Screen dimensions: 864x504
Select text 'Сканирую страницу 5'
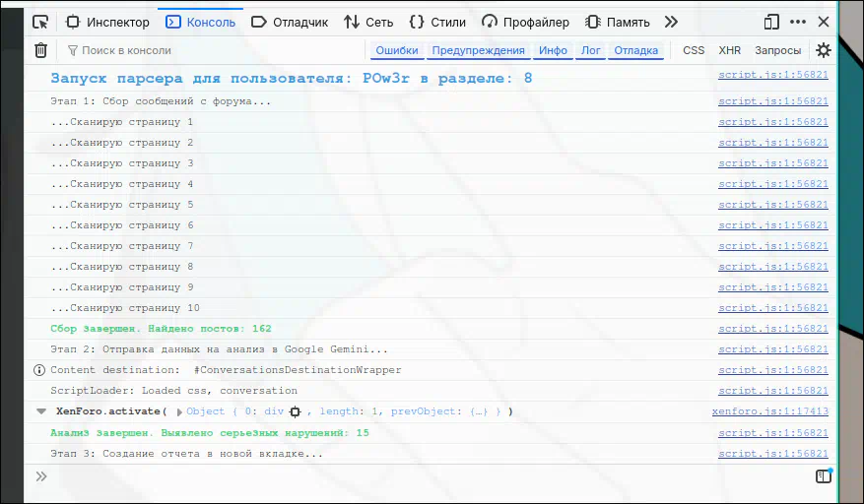[x=132, y=205]
